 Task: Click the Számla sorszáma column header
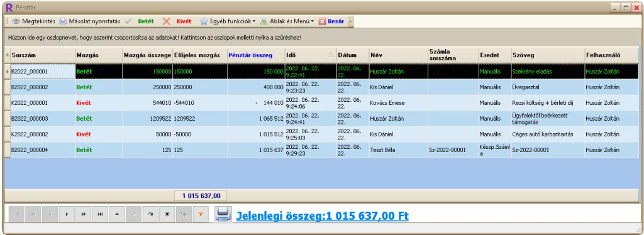453,55
